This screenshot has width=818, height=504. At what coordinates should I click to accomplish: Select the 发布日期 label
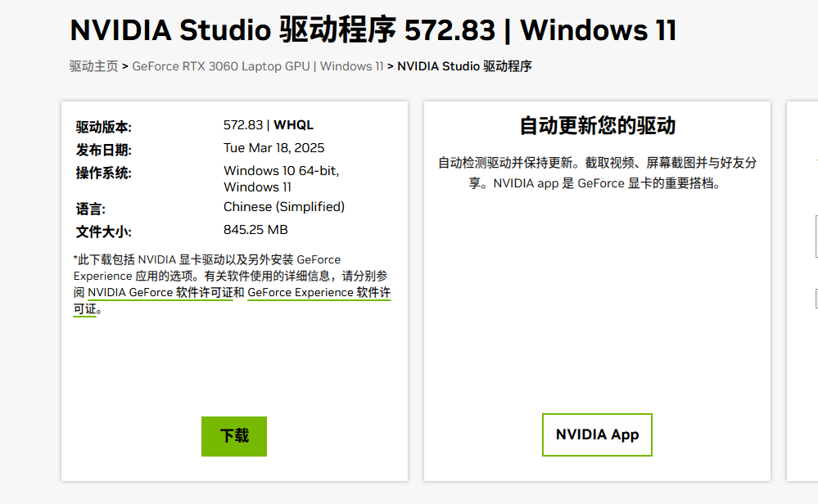point(103,150)
